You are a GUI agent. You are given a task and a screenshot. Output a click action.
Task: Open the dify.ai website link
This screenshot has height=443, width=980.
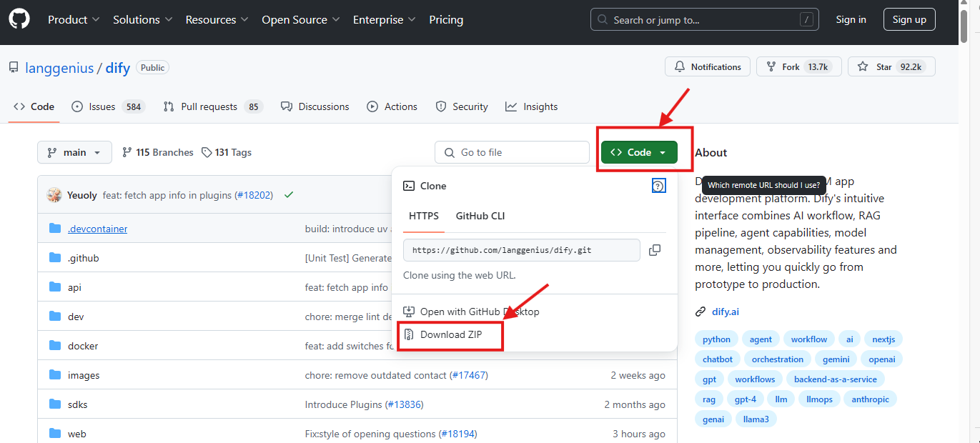point(726,312)
